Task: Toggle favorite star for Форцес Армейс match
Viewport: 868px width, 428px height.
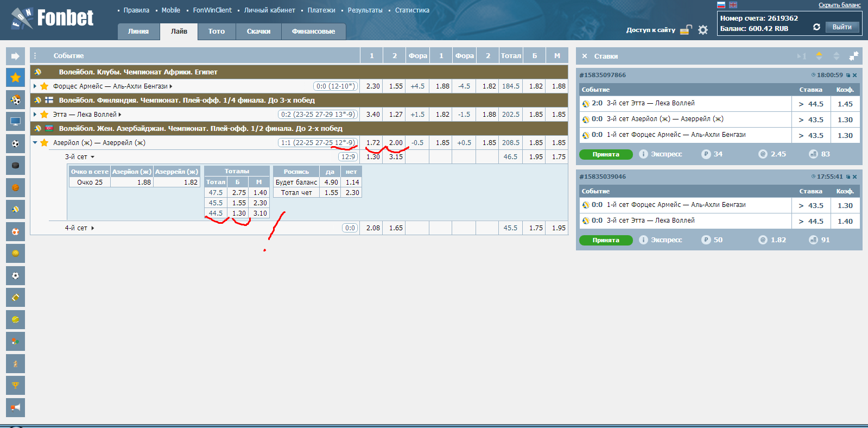Action: [45, 86]
